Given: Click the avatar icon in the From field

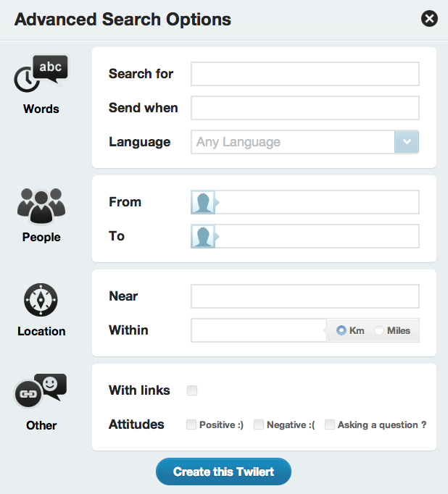Looking at the screenshot, I should pyautogui.click(x=203, y=202).
